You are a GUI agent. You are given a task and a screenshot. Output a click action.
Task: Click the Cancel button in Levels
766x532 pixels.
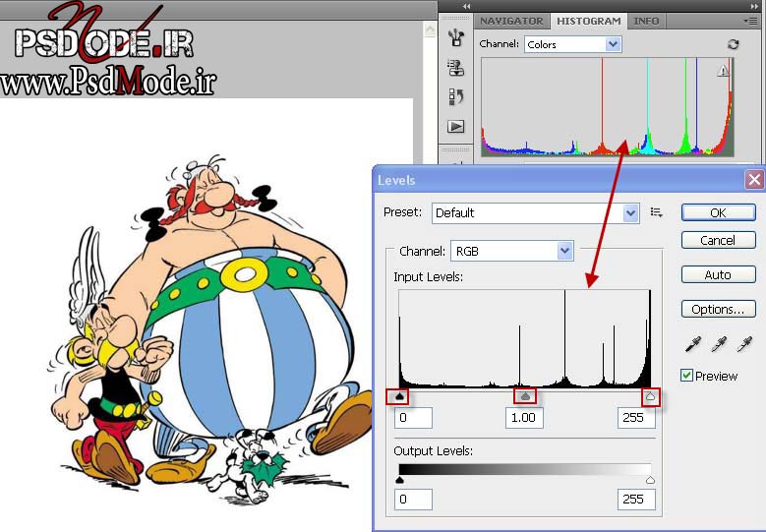718,240
